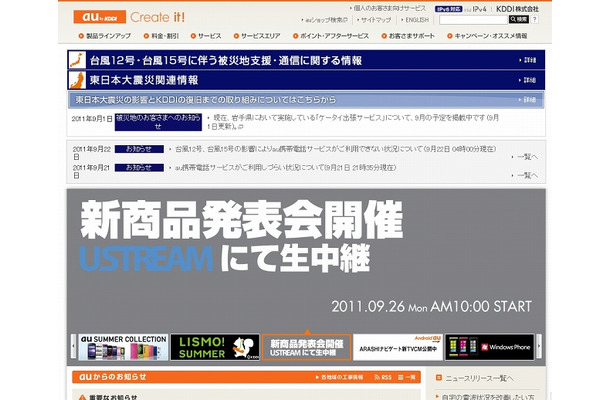Open the 9月22日 typhoon service outage notice
The image size is (610, 400).
(335, 149)
